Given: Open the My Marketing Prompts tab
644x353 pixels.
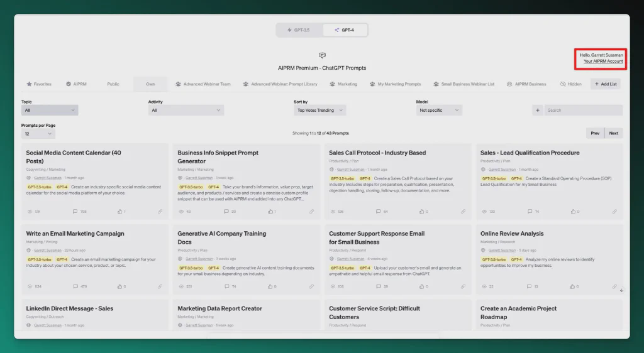Looking at the screenshot, I should 395,84.
